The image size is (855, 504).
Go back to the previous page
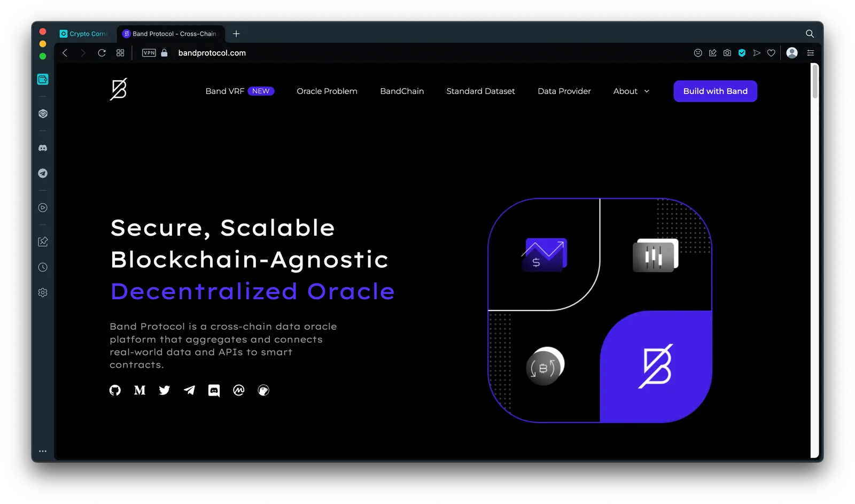(65, 53)
